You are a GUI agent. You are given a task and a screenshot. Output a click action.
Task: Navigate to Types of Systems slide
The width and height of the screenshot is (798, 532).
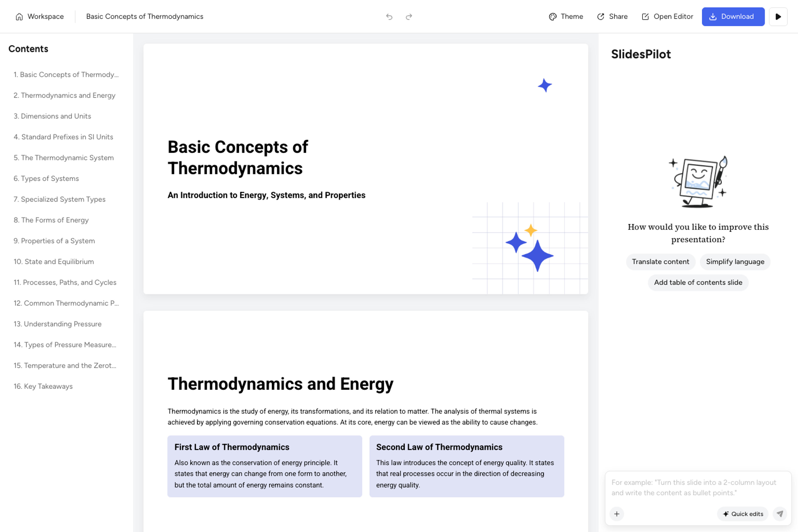pos(46,179)
